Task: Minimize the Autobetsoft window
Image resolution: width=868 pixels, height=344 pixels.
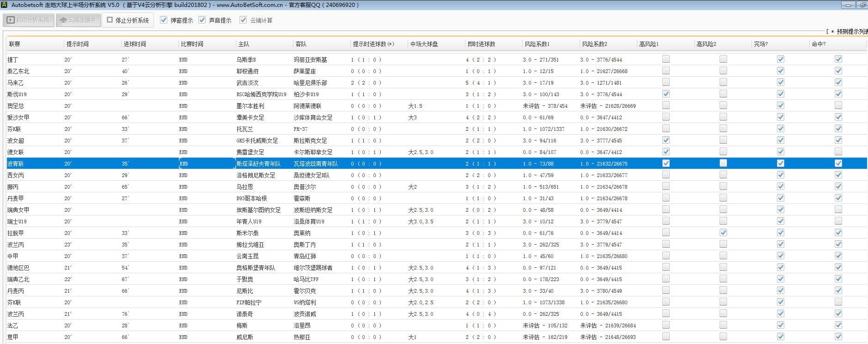Action: [848, 5]
